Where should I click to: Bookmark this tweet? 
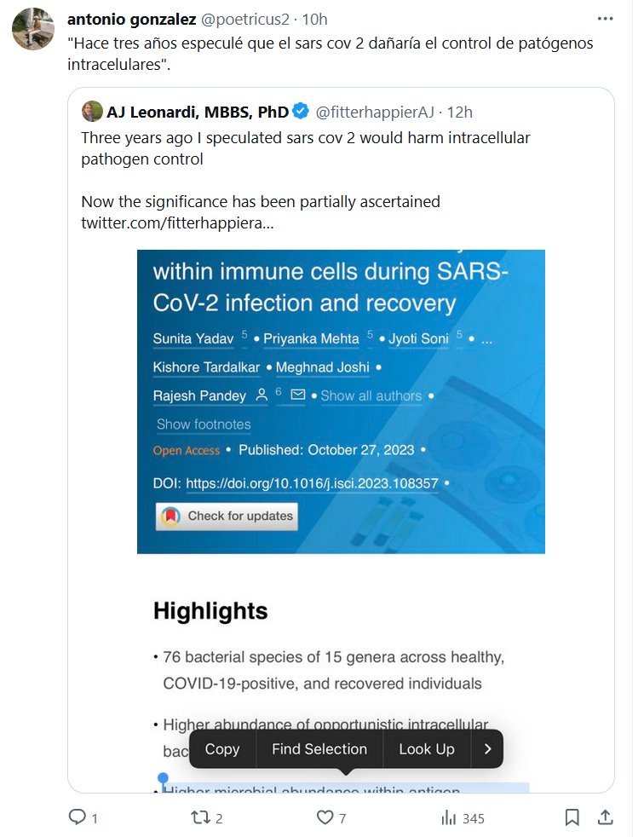click(572, 817)
